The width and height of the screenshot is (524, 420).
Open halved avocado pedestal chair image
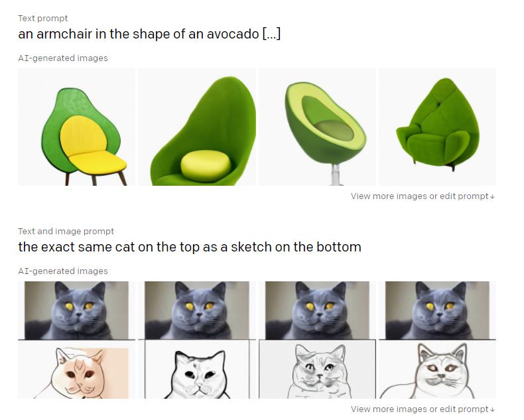317,127
